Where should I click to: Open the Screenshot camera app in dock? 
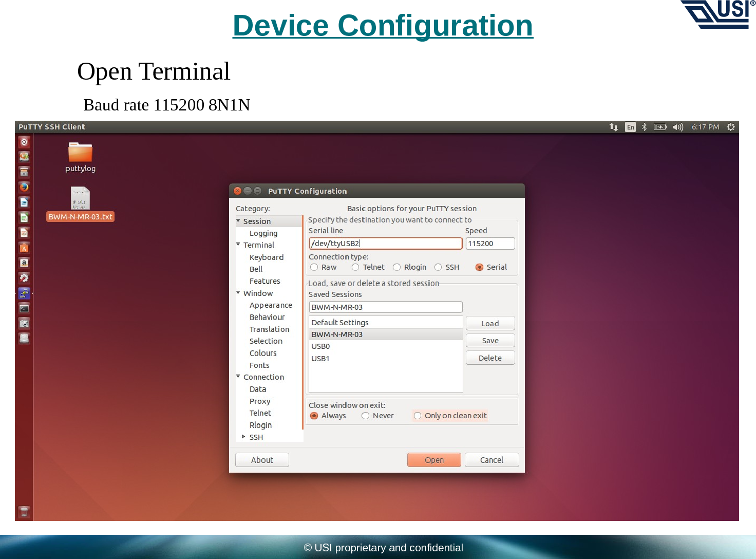point(24,323)
